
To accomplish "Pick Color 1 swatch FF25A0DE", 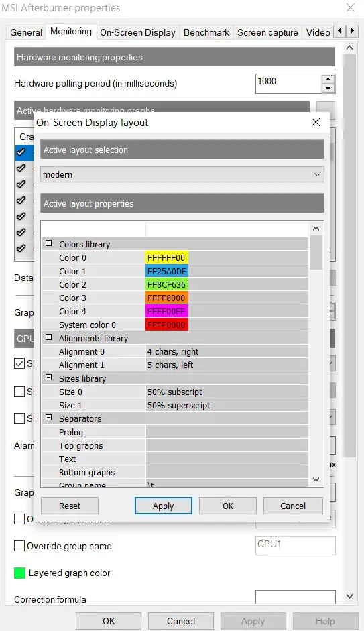I will tap(166, 271).
